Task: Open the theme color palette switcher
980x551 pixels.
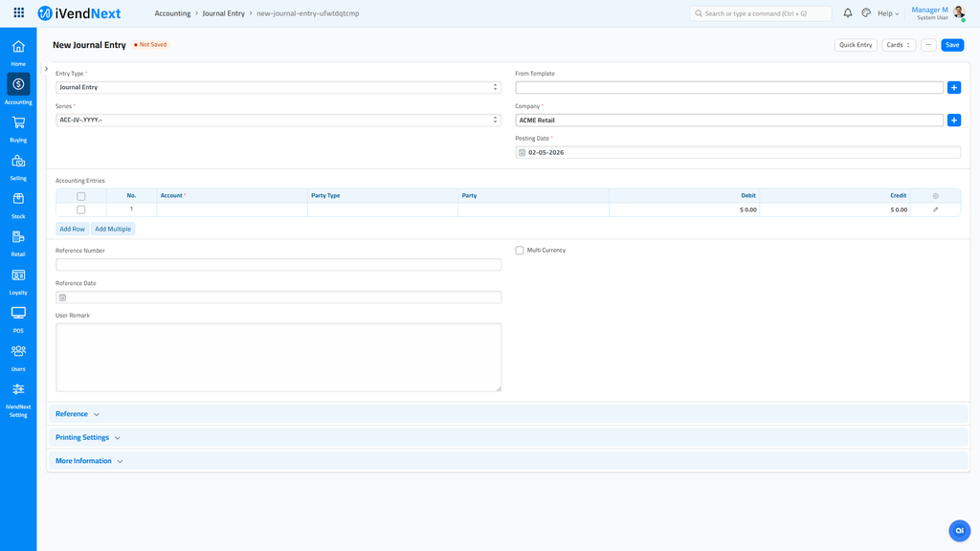Action: (x=866, y=13)
